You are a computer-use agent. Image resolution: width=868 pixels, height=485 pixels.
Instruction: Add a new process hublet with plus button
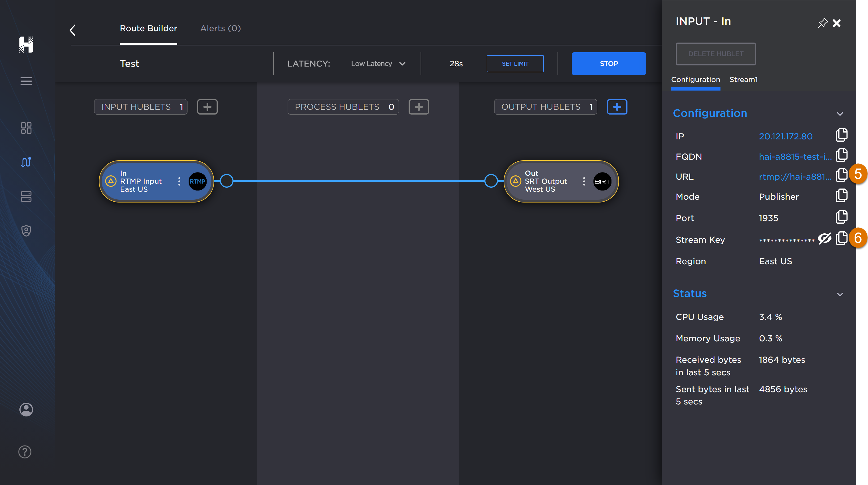419,107
